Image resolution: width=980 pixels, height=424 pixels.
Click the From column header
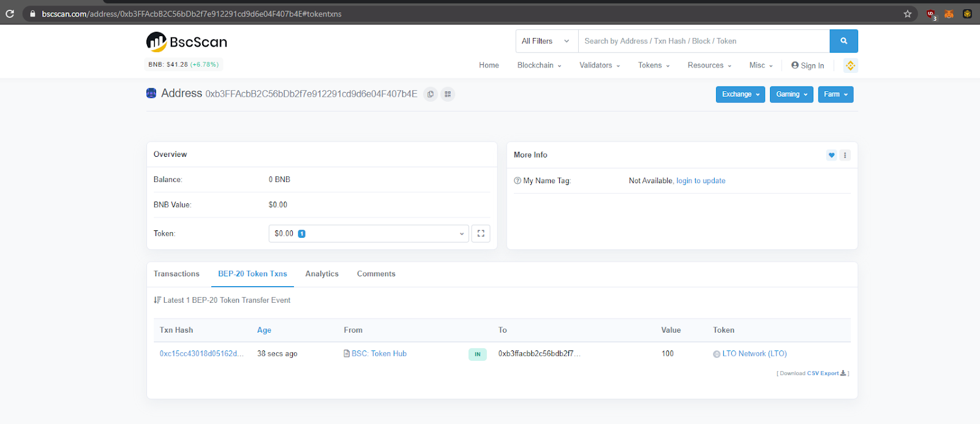(353, 330)
